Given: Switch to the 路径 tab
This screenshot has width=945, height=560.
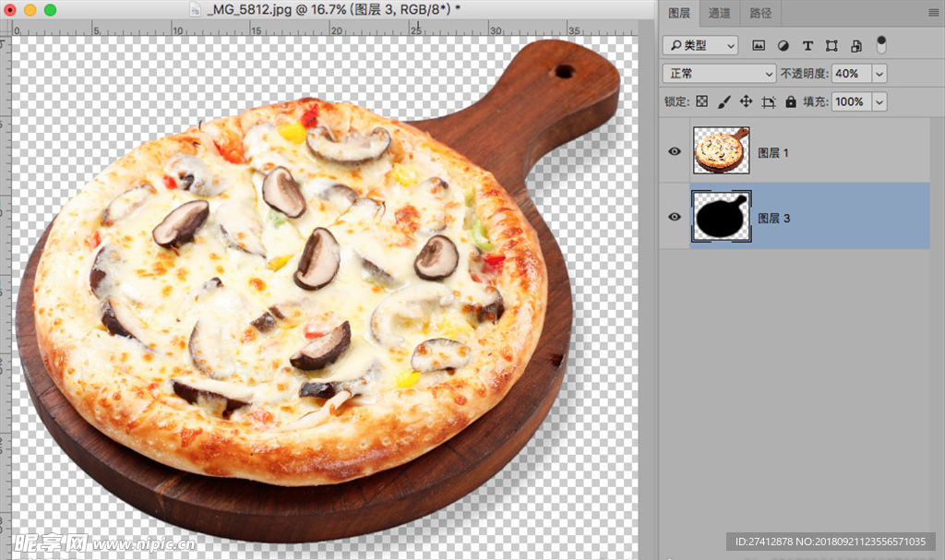Looking at the screenshot, I should (x=761, y=13).
